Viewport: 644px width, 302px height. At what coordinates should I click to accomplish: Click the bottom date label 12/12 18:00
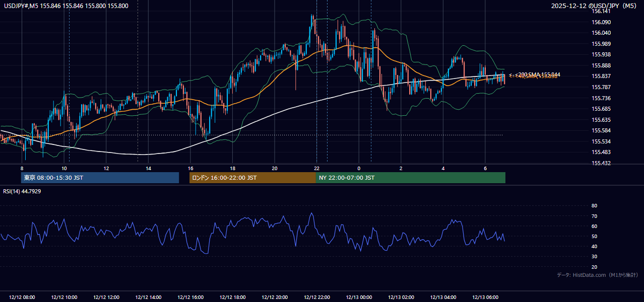tap(232, 297)
